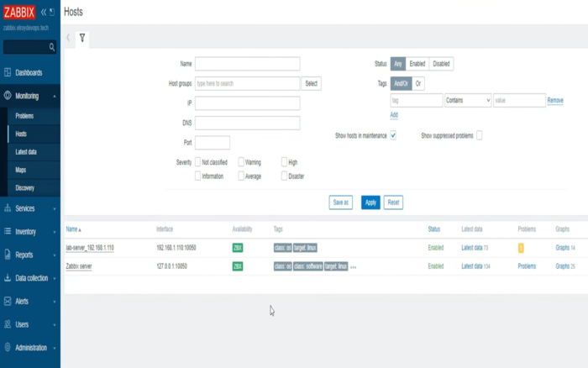Set Status filter to Any
The image size is (588, 368).
click(x=398, y=64)
